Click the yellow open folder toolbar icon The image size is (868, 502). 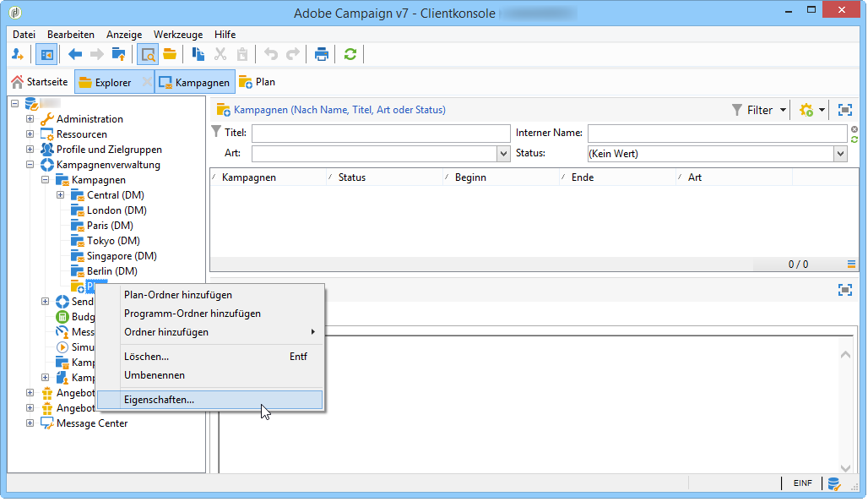pos(170,54)
